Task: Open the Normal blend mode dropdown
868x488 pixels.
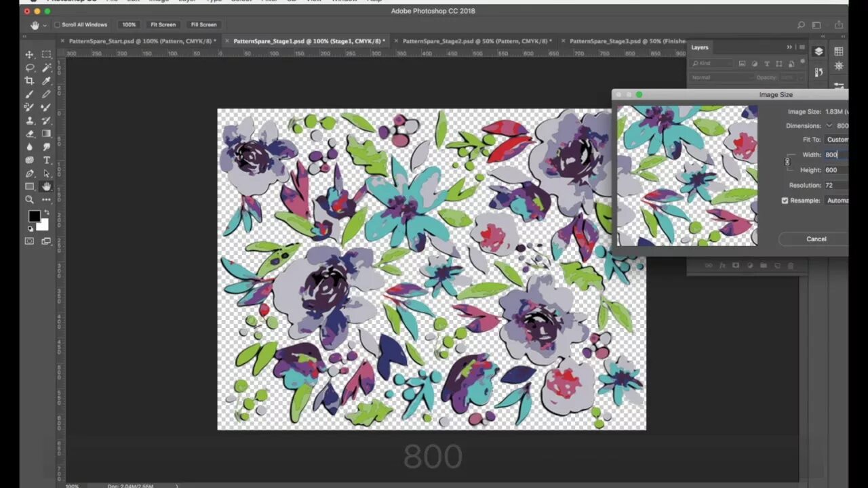Action: pos(720,77)
